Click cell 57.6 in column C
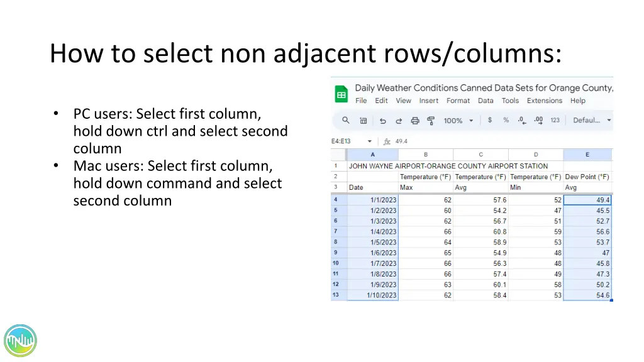This screenshot has width=644, height=362. tap(480, 200)
